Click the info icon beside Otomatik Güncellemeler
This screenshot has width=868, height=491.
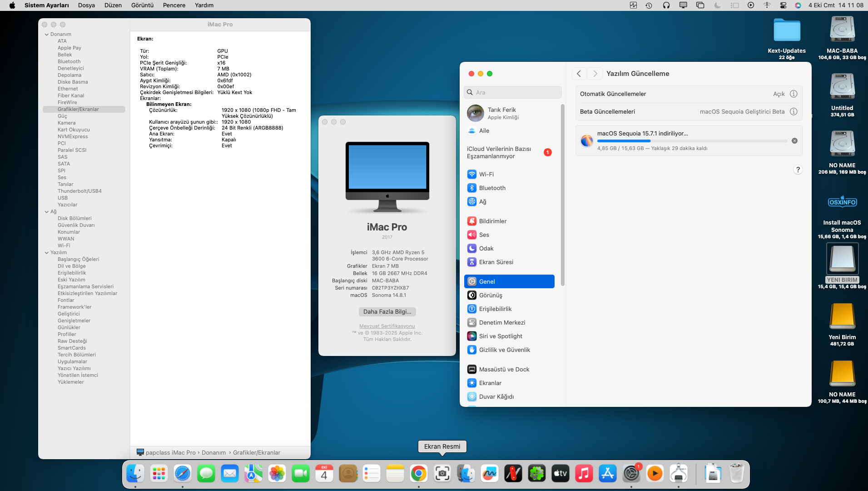793,94
